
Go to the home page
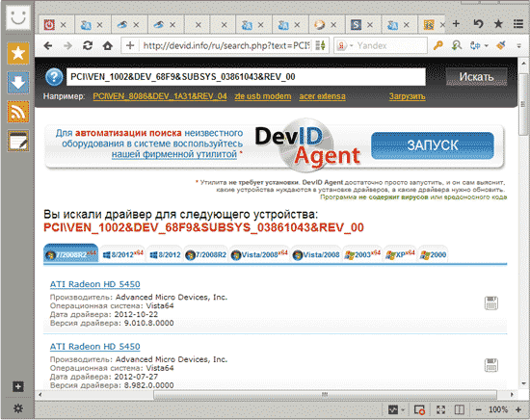click(108, 45)
